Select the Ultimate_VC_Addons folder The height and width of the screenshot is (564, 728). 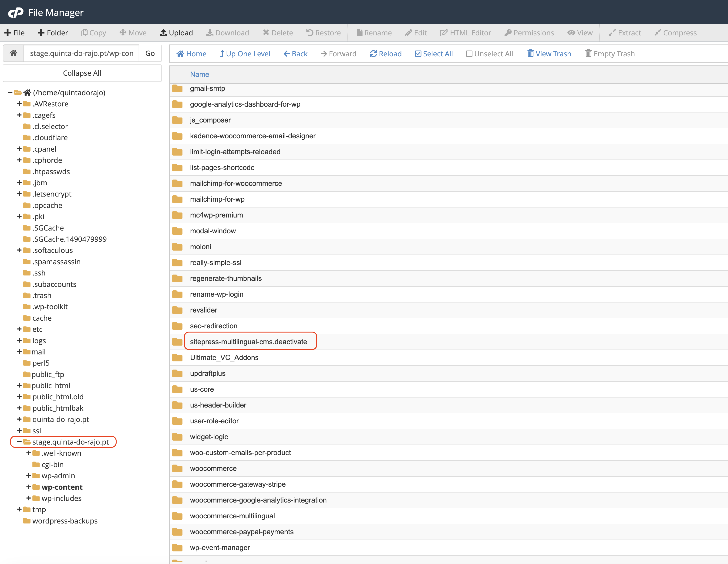(x=224, y=357)
